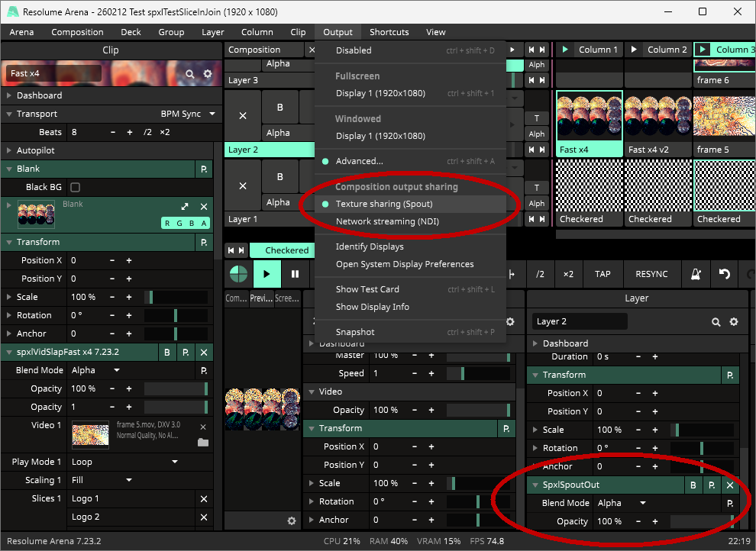Click the RESYNC button

(651, 274)
